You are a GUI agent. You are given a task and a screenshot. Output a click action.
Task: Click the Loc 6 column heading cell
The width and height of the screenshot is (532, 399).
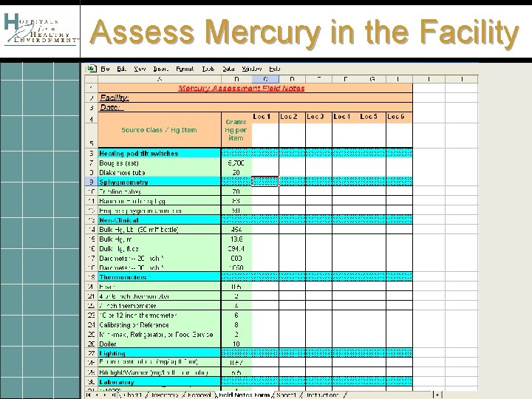pyautogui.click(x=399, y=117)
